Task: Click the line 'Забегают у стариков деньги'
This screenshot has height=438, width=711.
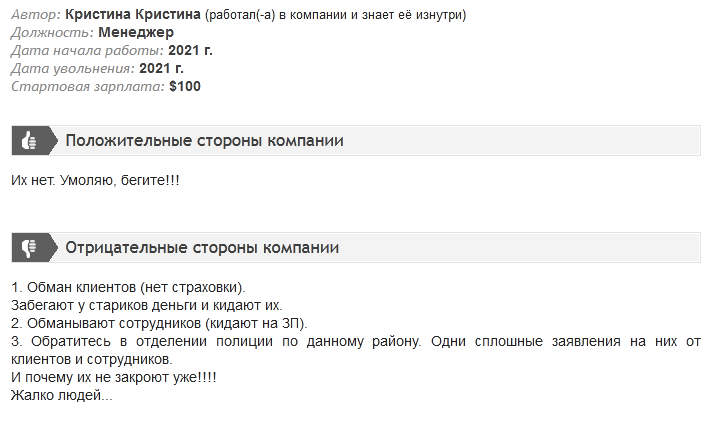Action: click(104, 306)
